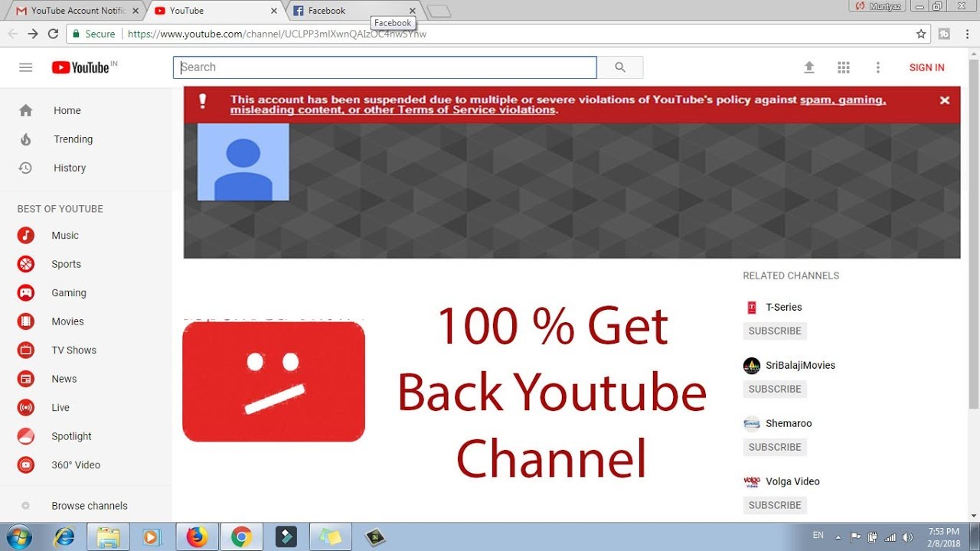Image resolution: width=980 pixels, height=551 pixels.
Task: Click the Secure padlock indicator
Action: click(93, 34)
